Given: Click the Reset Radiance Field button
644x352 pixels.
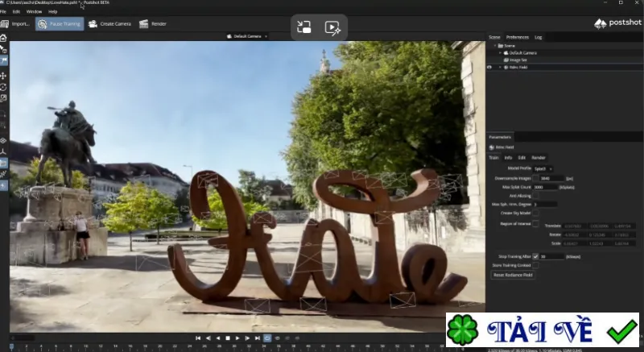Looking at the screenshot, I should point(513,275).
